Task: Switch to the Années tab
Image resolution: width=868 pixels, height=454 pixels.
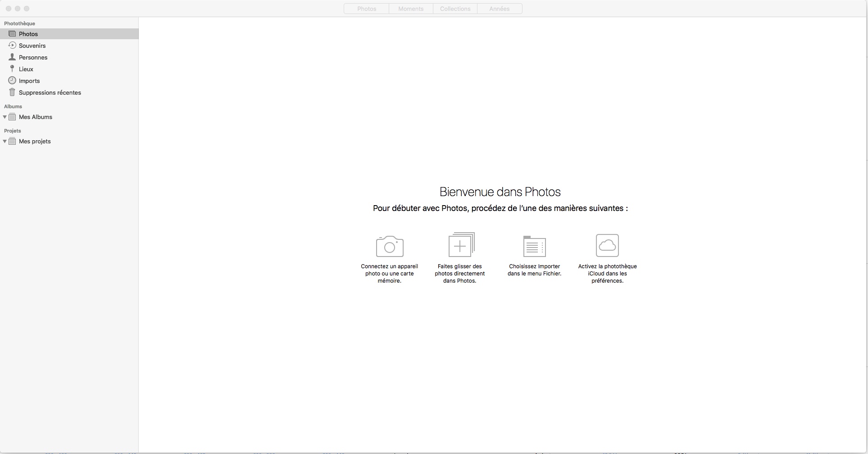Action: point(500,9)
